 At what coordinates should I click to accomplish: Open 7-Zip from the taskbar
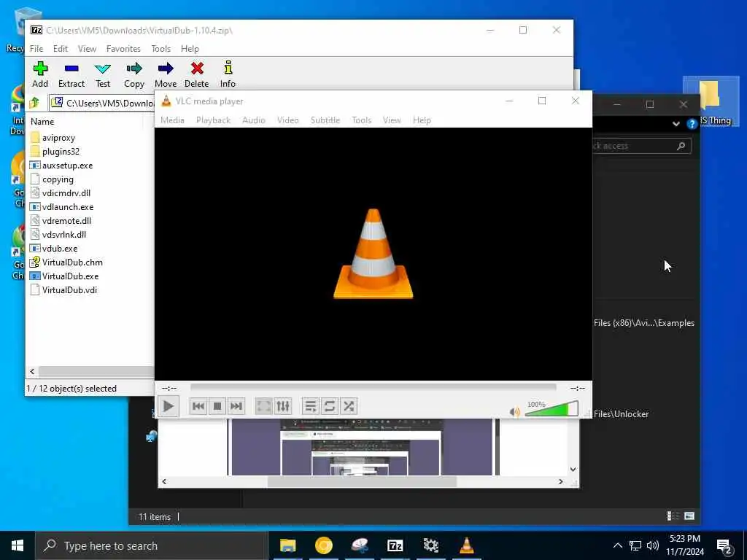click(x=395, y=545)
